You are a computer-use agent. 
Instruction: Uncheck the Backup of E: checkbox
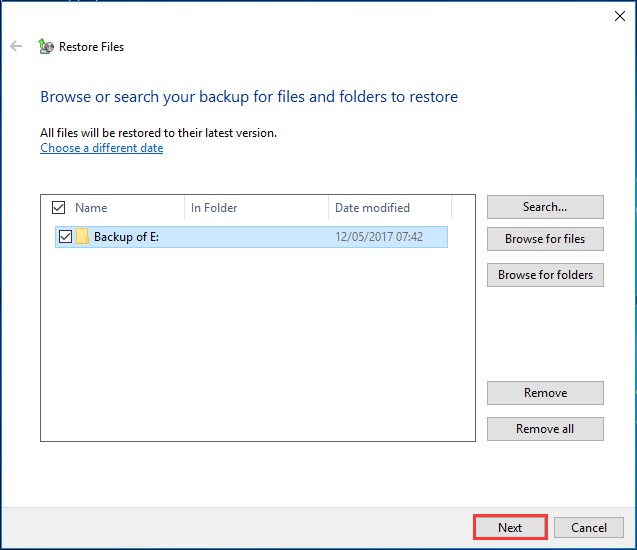click(x=65, y=236)
